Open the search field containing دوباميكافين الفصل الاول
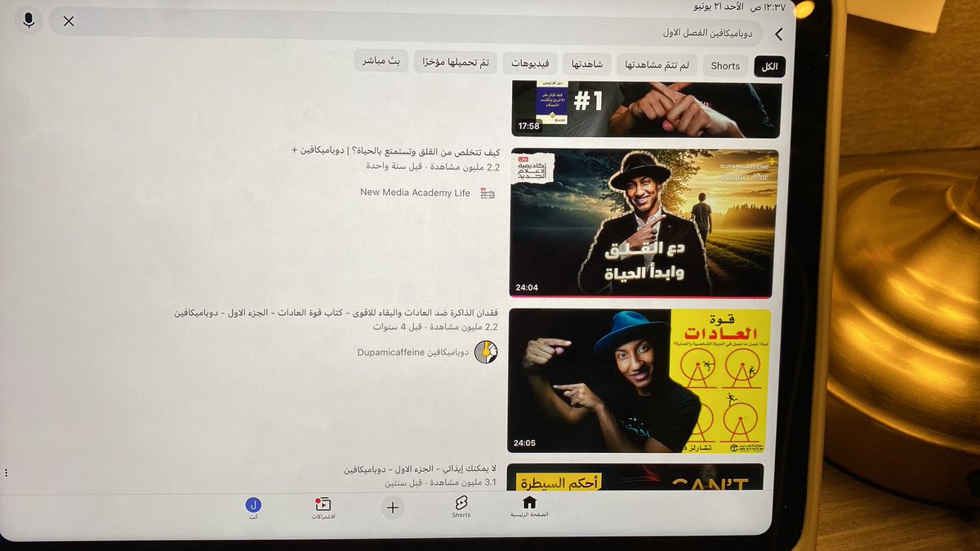The height and width of the screenshot is (551, 980). 406,26
